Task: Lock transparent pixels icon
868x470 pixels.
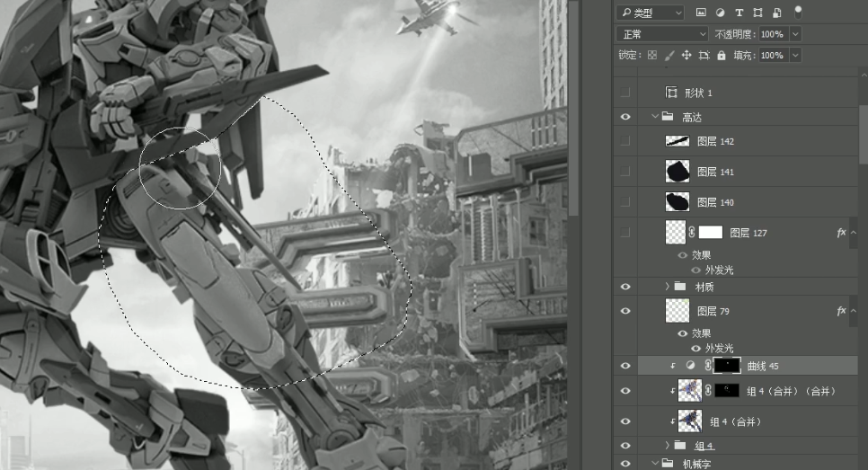Action: click(x=652, y=55)
